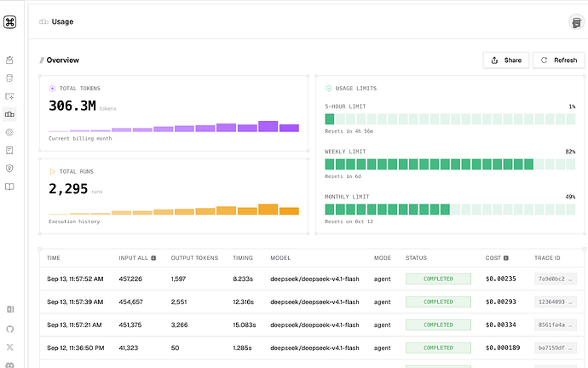The image size is (588, 368).
Task: Open the shield security icon in sidebar
Action: pos(9,169)
